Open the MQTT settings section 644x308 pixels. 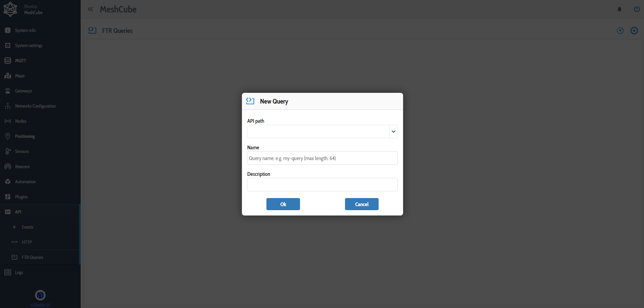coord(20,61)
